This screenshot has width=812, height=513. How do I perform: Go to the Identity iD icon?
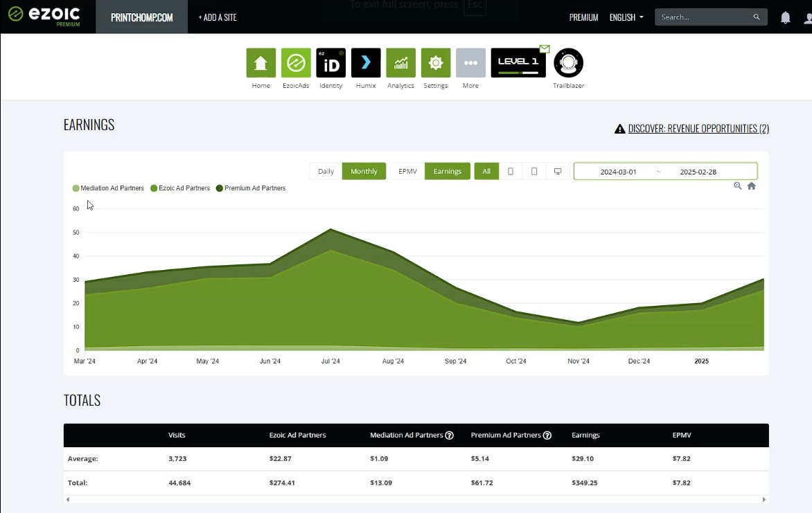click(x=331, y=62)
